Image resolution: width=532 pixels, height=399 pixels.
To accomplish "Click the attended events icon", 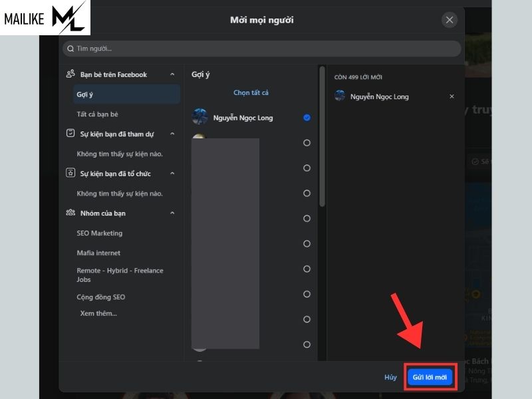I will [x=70, y=133].
